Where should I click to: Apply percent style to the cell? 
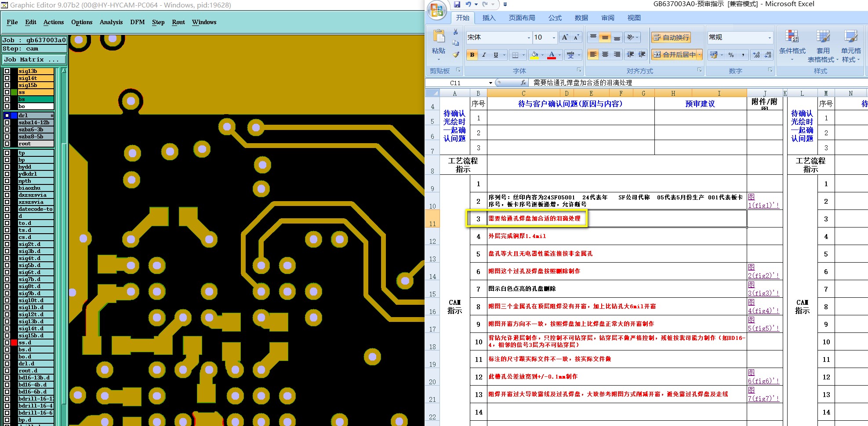point(731,55)
